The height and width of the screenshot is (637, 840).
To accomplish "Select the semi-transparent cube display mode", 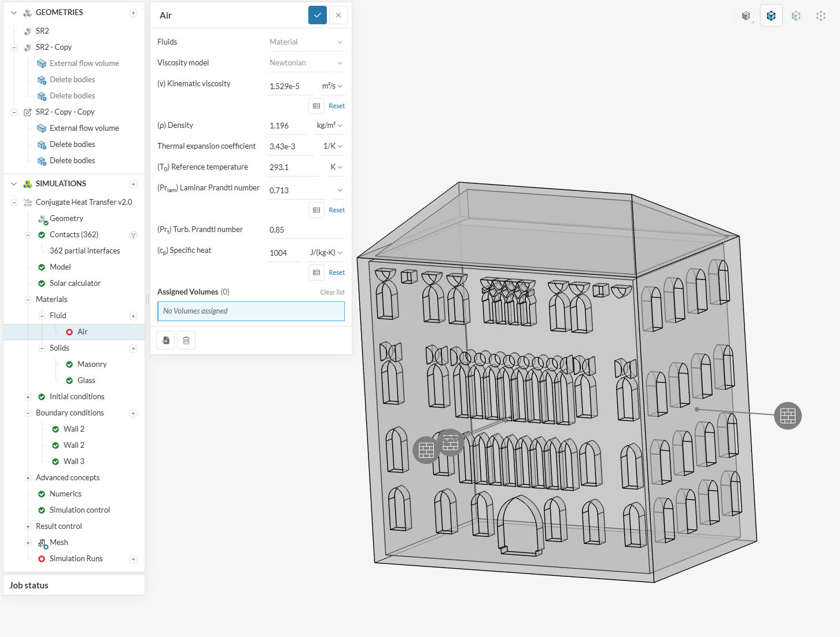I will pos(796,16).
